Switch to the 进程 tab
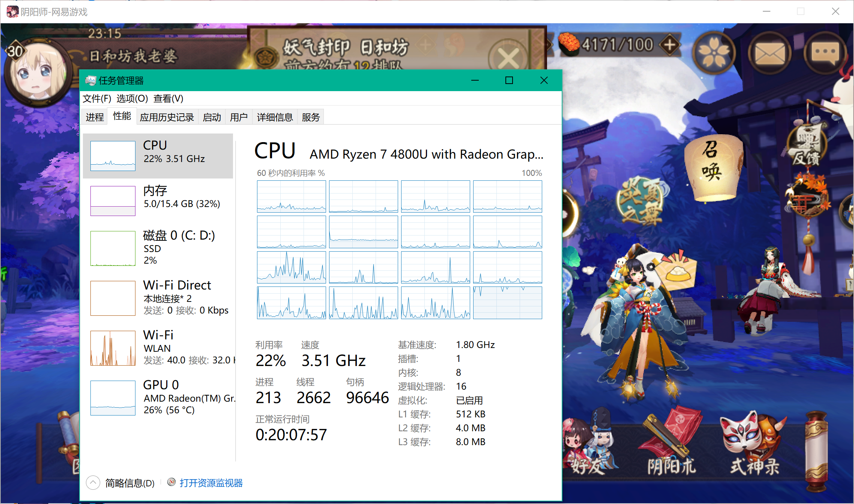Viewport: 854px width, 504px height. click(x=95, y=117)
